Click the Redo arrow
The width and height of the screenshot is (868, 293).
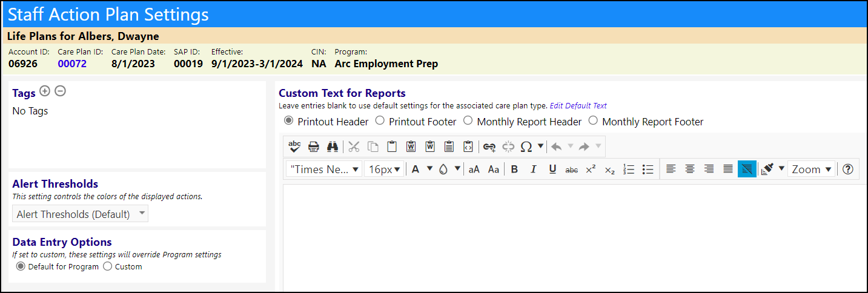(585, 146)
